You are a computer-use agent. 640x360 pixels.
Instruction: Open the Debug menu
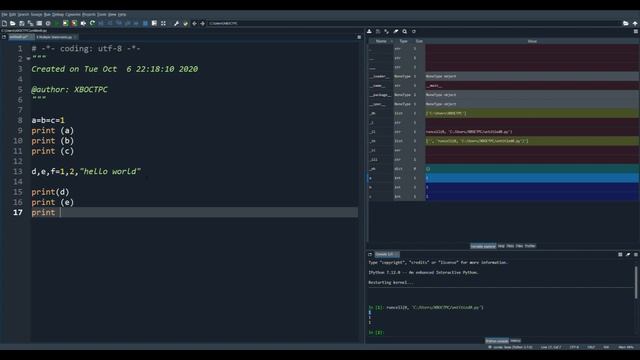[58, 14]
